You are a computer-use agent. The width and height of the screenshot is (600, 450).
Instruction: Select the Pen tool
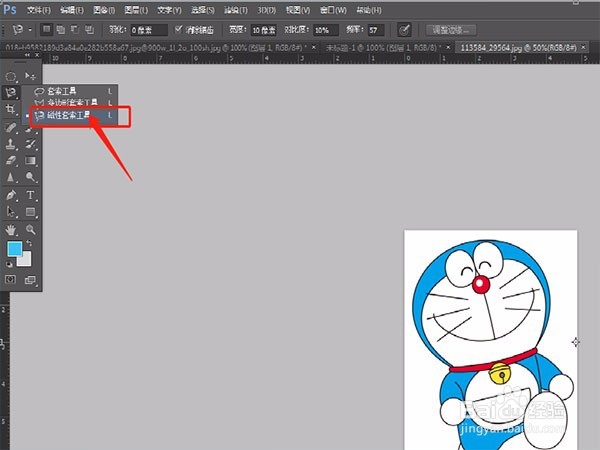(11, 195)
